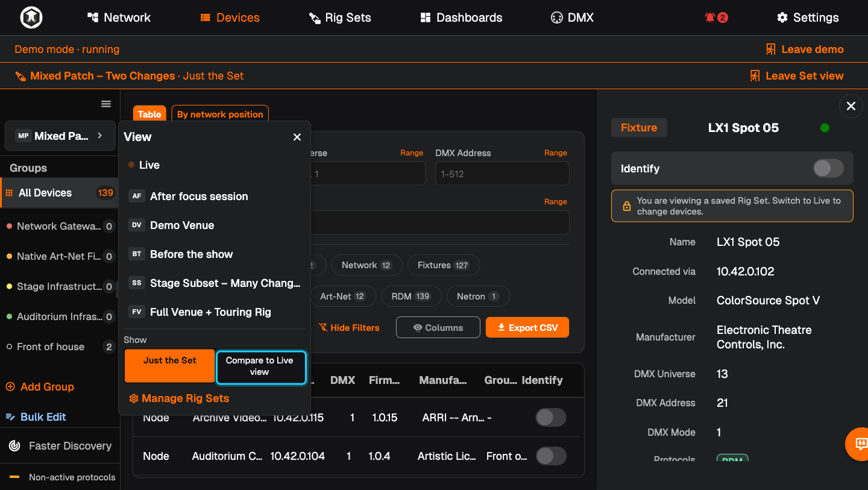Viewport: 868px width, 490px height.
Task: Click Manage Rig Sets link
Action: coord(179,398)
